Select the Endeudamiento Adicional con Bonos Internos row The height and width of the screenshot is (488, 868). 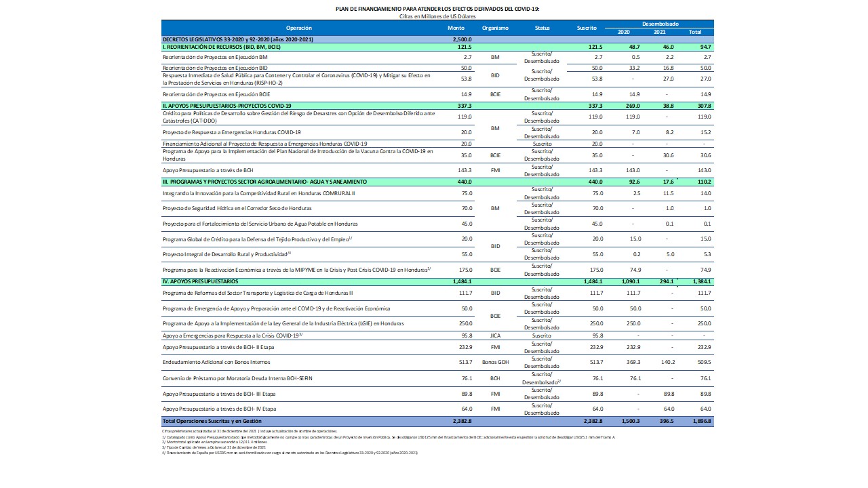[224, 363]
